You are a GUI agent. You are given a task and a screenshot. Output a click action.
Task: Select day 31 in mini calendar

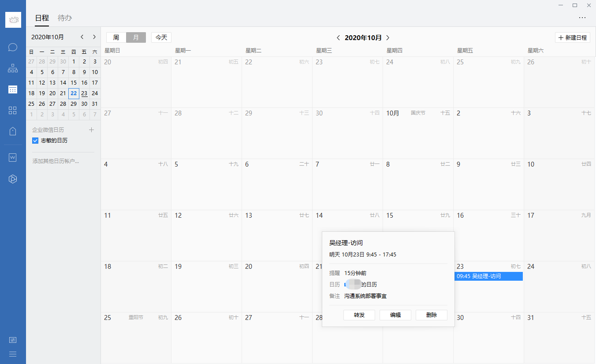(x=95, y=104)
